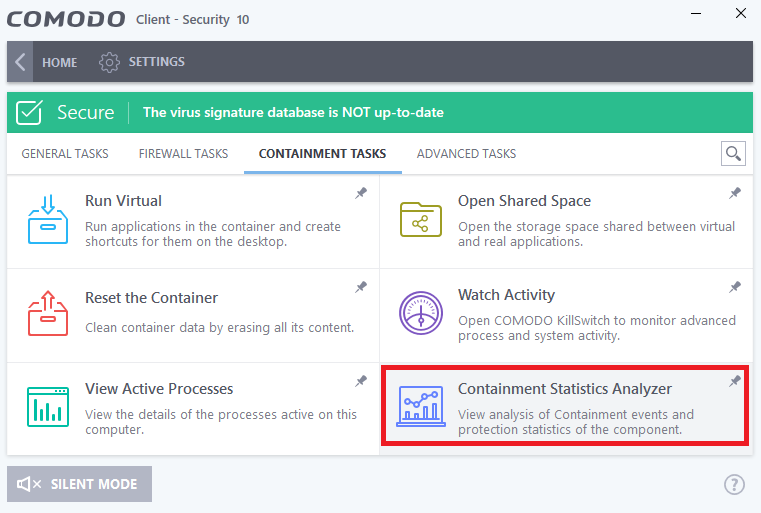Select the Containment Tasks tab
The height and width of the screenshot is (513, 761).
point(322,154)
